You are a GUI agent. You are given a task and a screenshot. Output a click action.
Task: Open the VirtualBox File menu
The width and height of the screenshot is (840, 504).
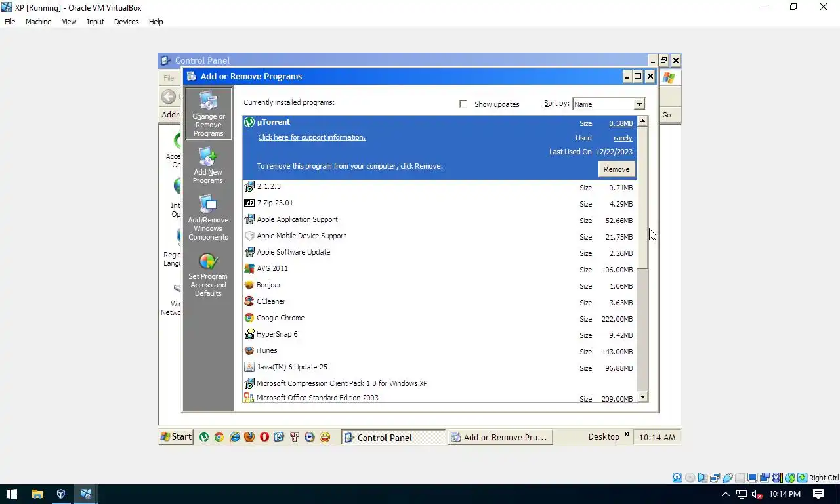pos(10,22)
